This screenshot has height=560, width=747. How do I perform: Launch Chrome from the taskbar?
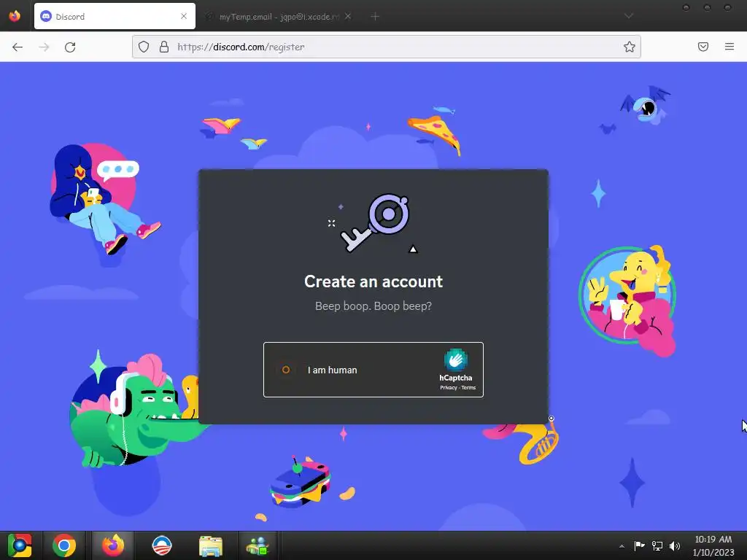coord(64,545)
